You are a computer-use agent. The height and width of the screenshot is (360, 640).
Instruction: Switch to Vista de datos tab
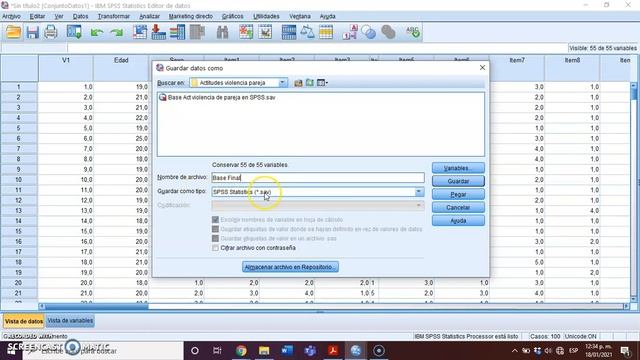pos(24,321)
